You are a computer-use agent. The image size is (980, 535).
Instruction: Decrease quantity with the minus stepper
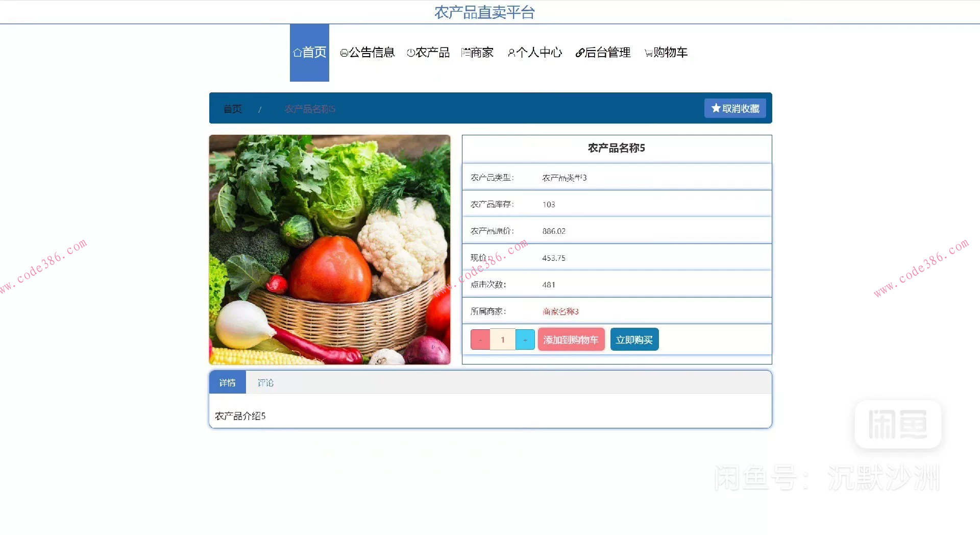click(480, 339)
